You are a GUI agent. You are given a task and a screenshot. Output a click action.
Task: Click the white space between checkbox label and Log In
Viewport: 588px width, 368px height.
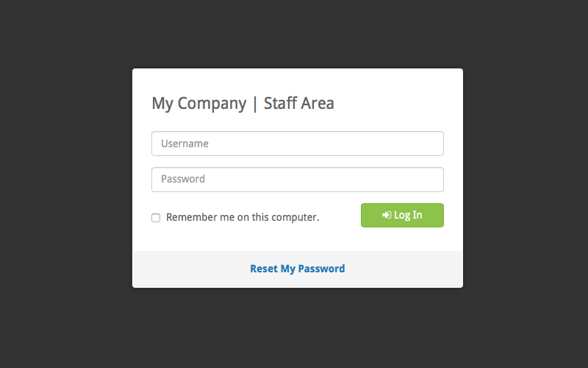(x=340, y=217)
